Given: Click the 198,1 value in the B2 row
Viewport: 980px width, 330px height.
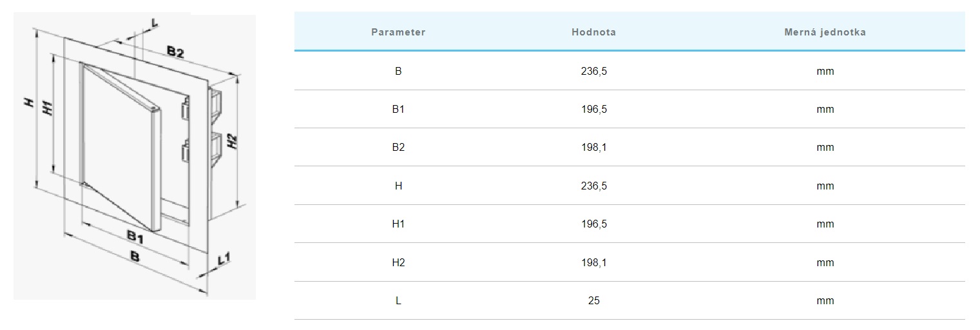Looking at the screenshot, I should pyautogui.click(x=593, y=147).
